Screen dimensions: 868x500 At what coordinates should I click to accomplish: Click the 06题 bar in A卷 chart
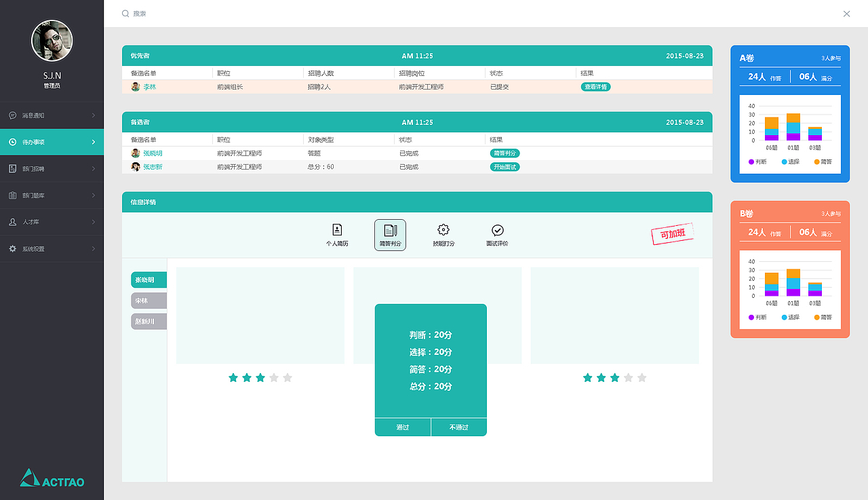772,129
